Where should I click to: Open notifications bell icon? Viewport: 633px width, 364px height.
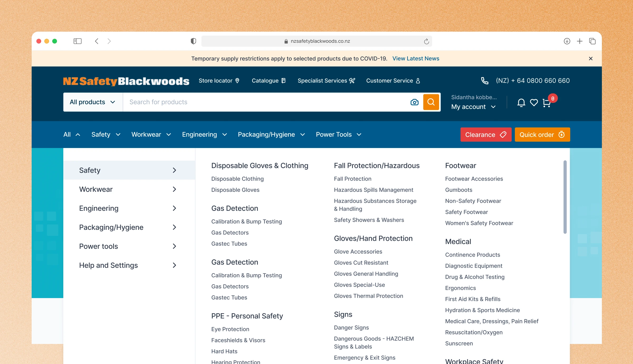pos(521,103)
